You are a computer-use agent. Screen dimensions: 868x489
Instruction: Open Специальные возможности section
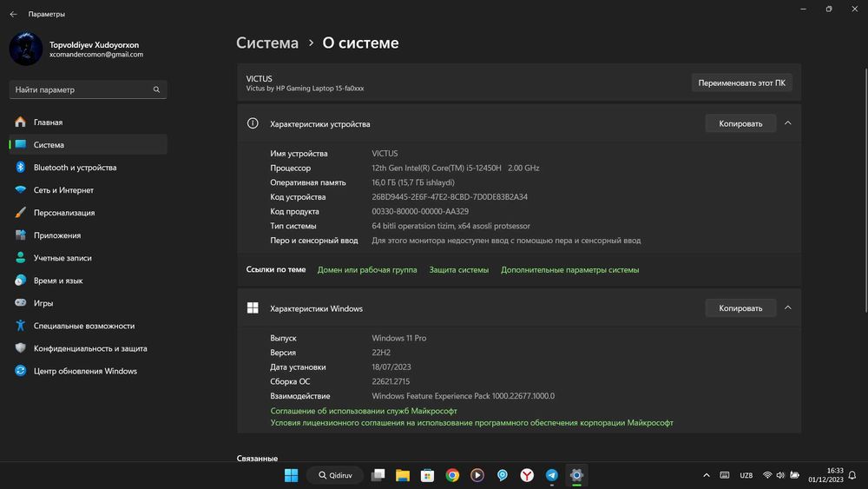[x=88, y=326]
